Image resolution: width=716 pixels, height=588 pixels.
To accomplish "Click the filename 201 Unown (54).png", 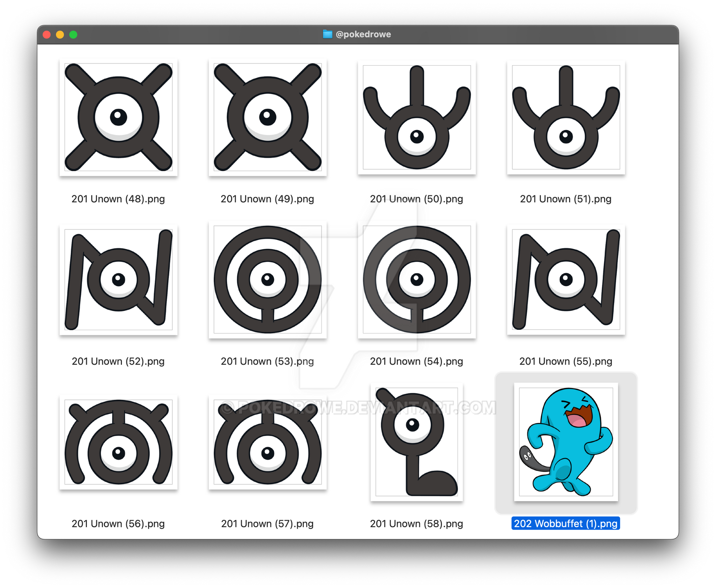I will click(x=417, y=361).
